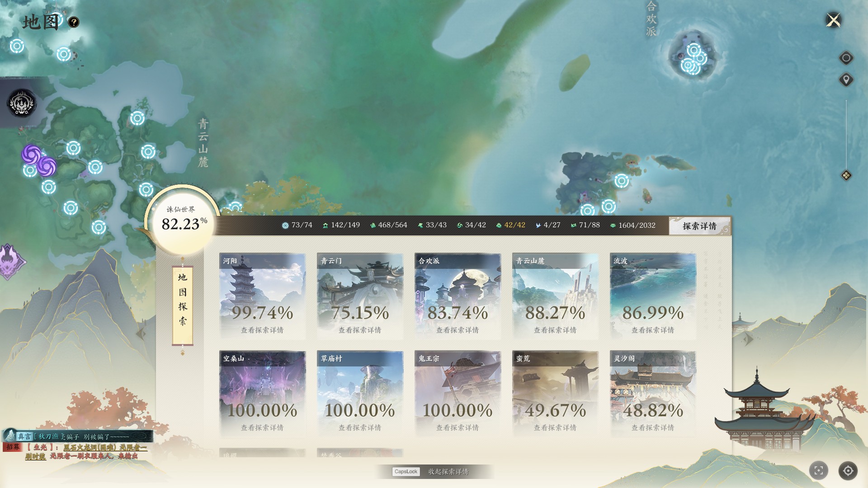Click the location pin icon on right sidebar

846,80
